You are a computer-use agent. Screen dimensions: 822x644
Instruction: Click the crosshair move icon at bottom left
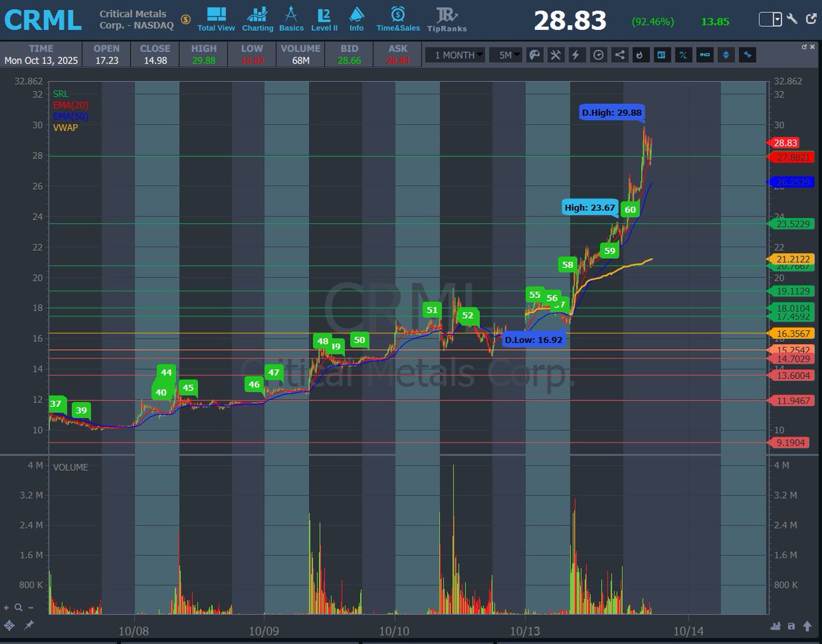coord(10,626)
